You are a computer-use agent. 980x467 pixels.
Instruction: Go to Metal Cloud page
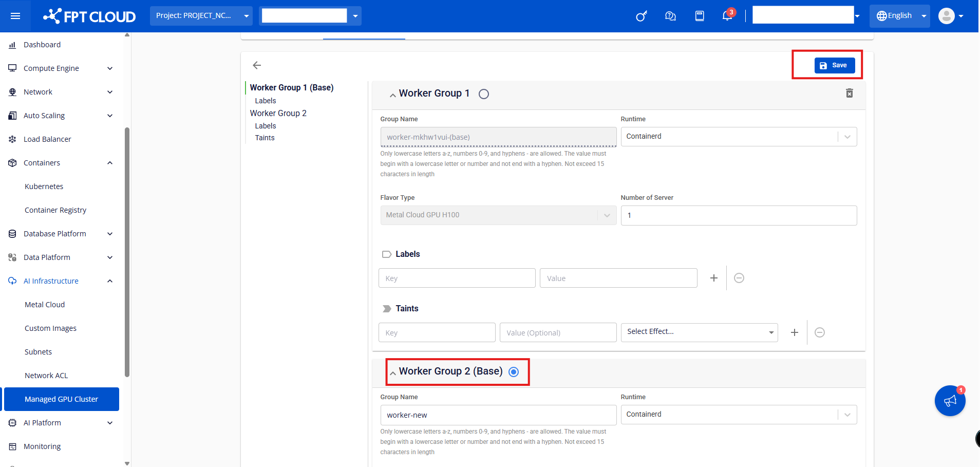(x=45, y=305)
